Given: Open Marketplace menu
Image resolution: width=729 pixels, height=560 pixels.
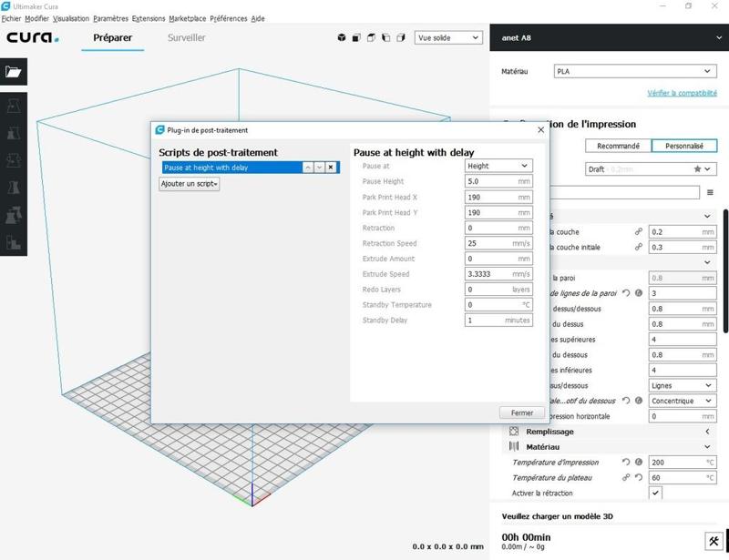Looking at the screenshot, I should (x=188, y=18).
